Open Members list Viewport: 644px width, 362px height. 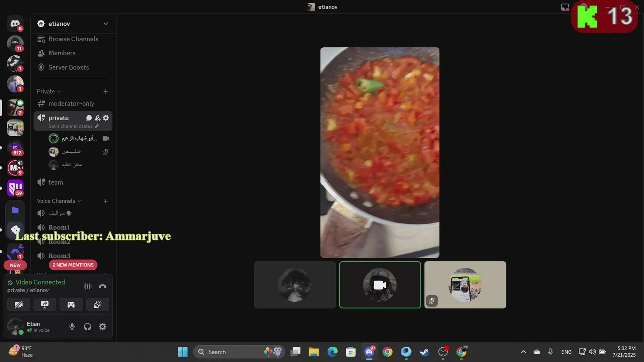pyautogui.click(x=73, y=53)
